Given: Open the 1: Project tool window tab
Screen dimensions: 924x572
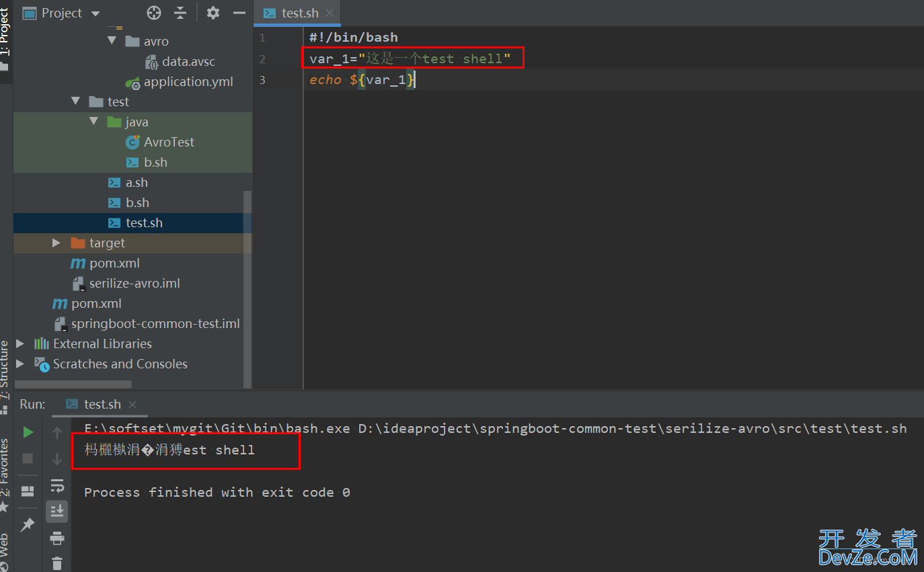Looking at the screenshot, I should [5, 40].
